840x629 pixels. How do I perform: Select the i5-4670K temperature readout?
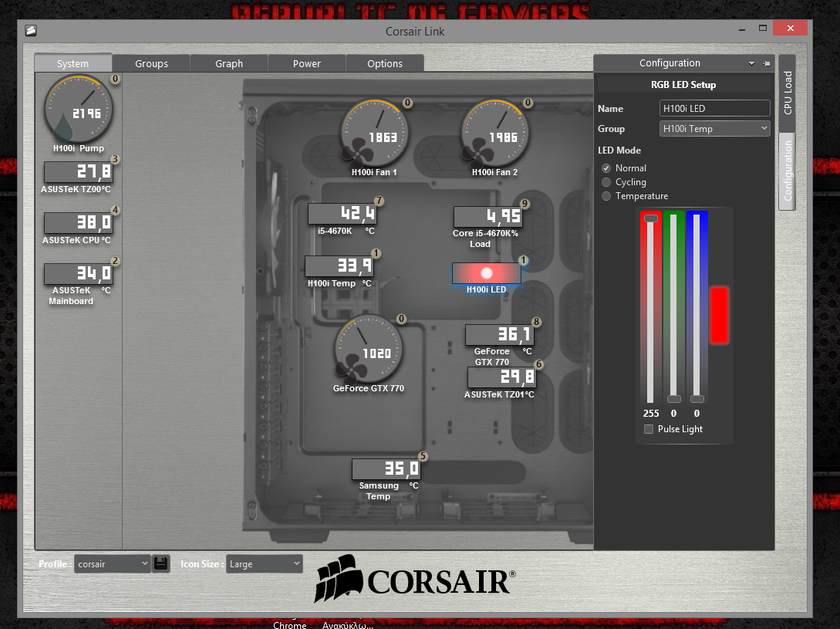click(x=342, y=214)
